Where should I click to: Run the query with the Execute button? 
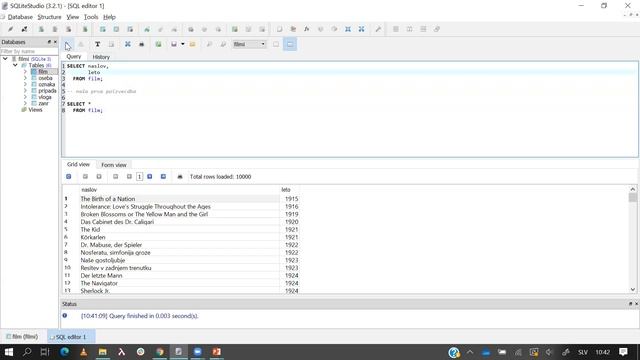pyautogui.click(x=67, y=44)
